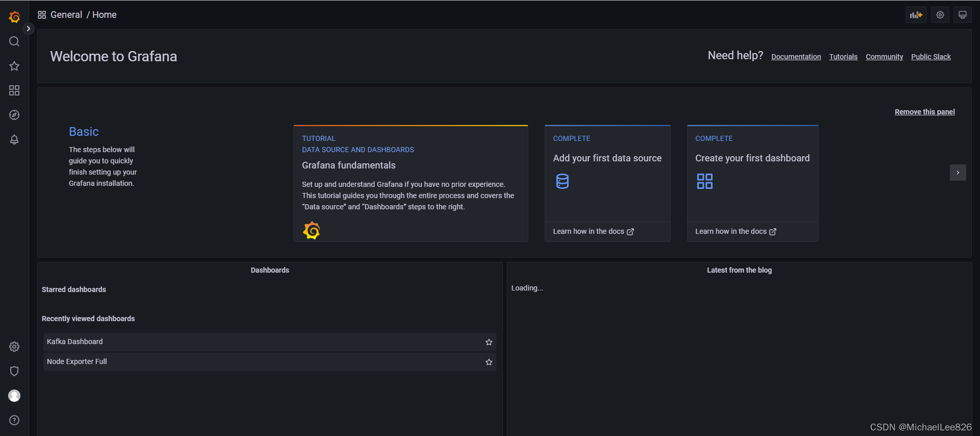
Task: Click the Grafana logo in the sidebar
Action: click(x=14, y=17)
